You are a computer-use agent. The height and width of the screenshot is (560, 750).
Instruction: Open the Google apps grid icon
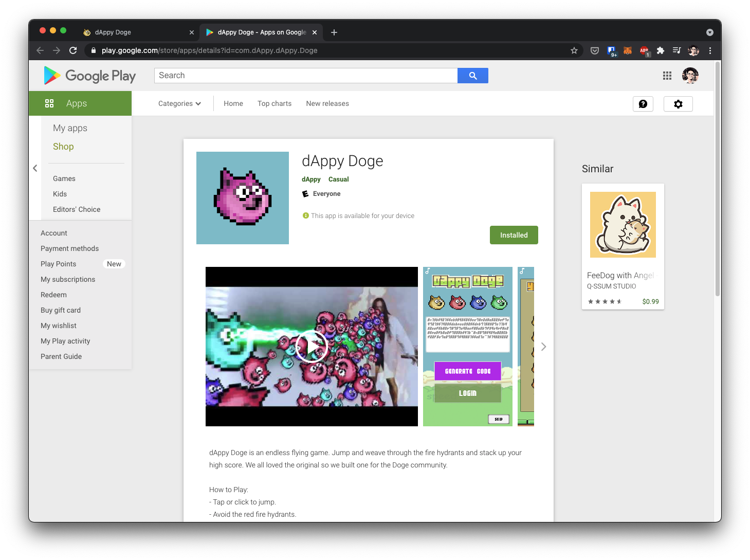667,76
